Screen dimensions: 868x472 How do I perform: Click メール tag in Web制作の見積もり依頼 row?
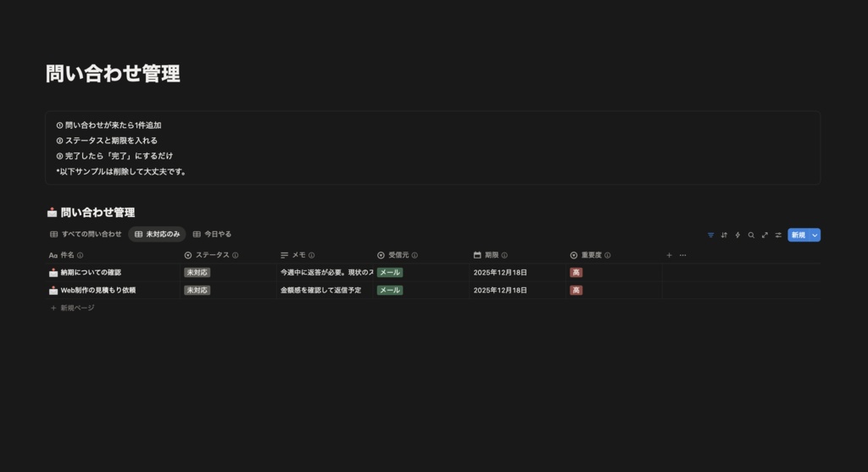tap(390, 290)
